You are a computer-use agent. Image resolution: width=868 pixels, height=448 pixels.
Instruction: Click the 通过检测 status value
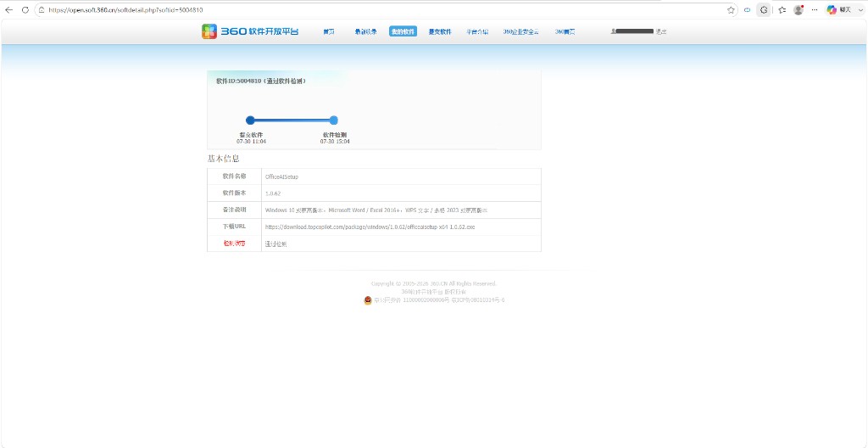click(x=275, y=244)
